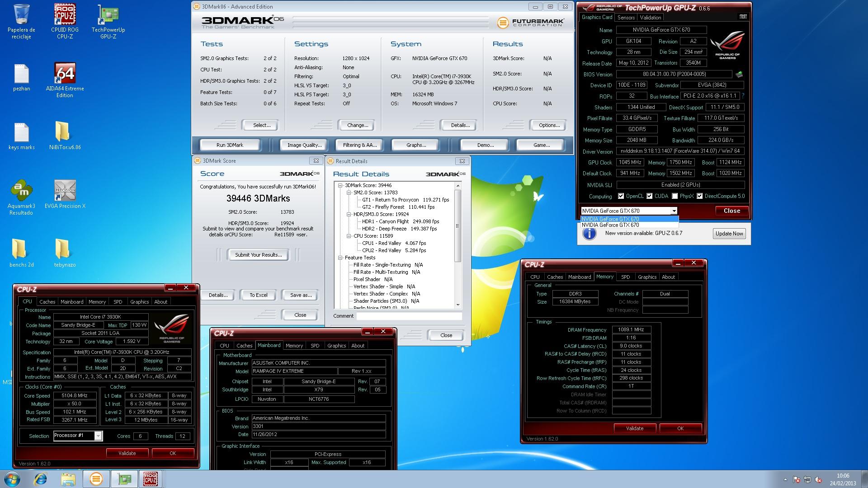
Task: Open the About tab in the CPU-Z Memory window
Action: (x=668, y=277)
